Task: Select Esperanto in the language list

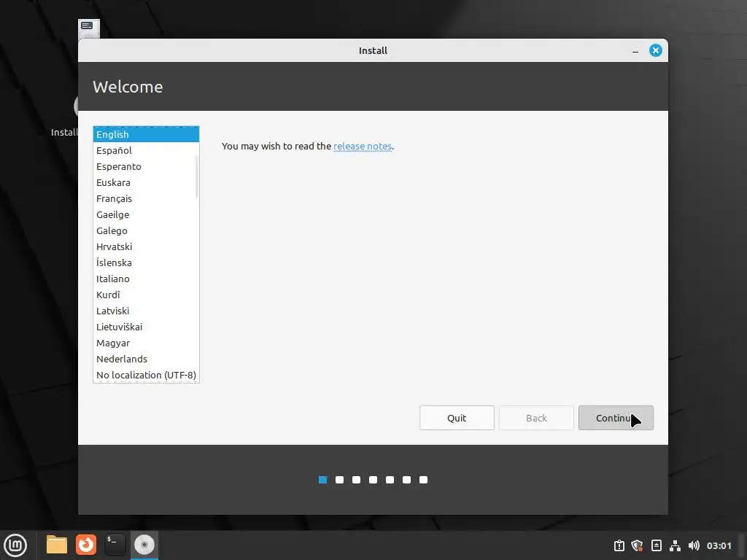Action: tap(146, 167)
